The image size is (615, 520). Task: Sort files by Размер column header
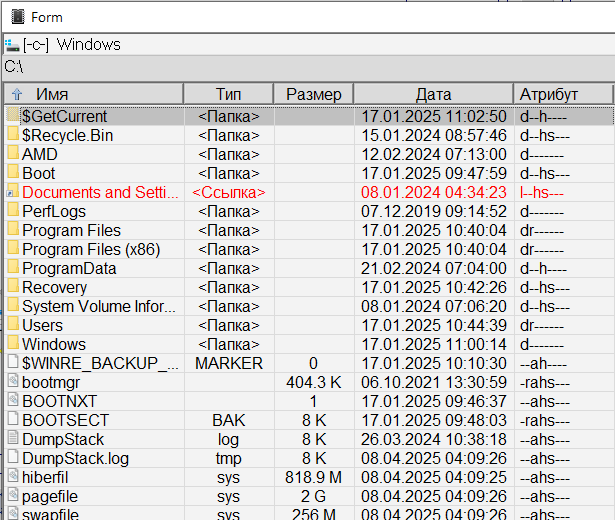point(313,94)
